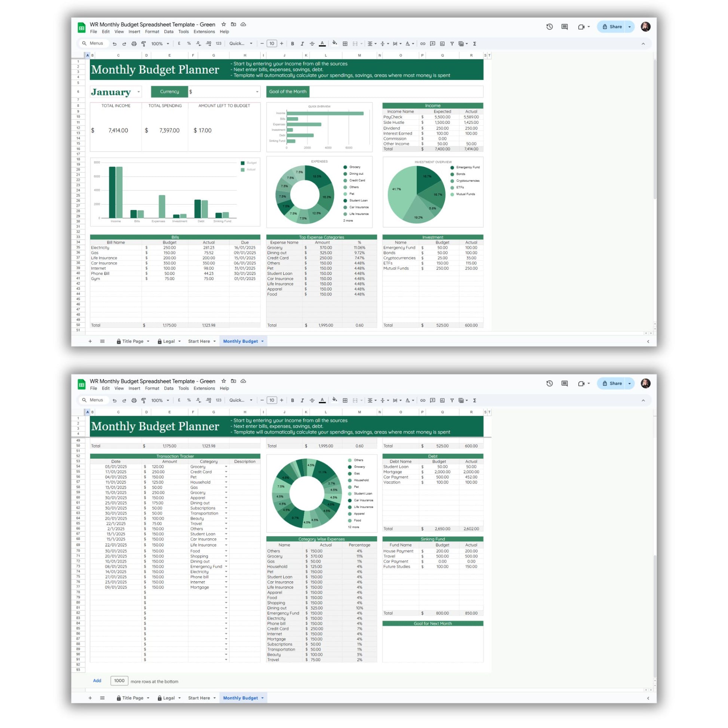Click Move to folder icon in top window

tap(233, 24)
